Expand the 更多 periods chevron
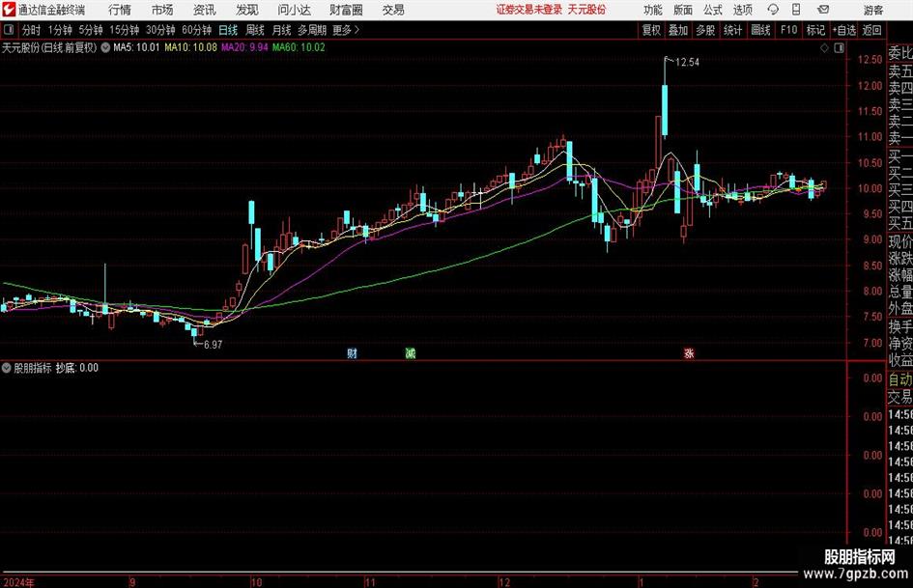Viewport: 913px width, 588px height. [x=347, y=30]
